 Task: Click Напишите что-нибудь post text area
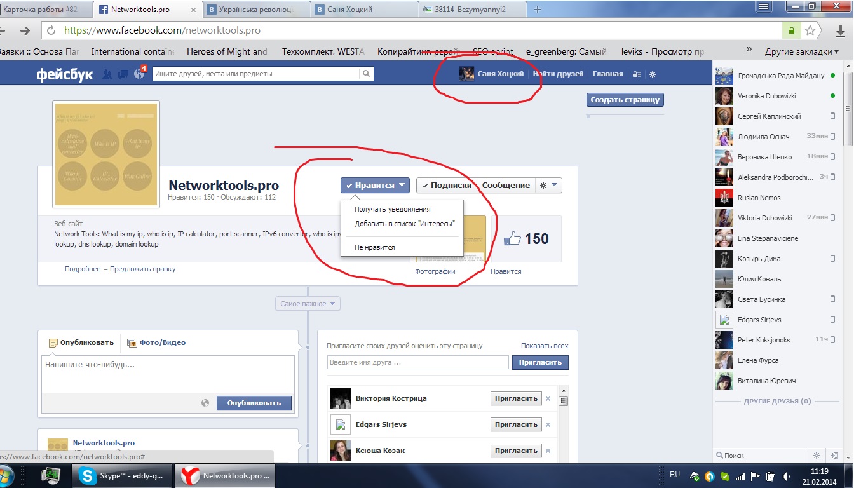click(168, 375)
